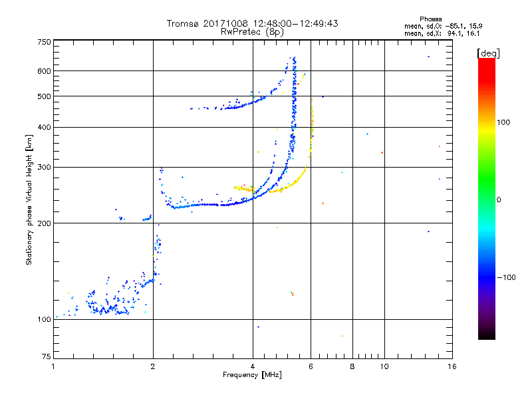532x399 pixels.
Task: Click the y-axis tick label '400'
Action: coord(45,127)
